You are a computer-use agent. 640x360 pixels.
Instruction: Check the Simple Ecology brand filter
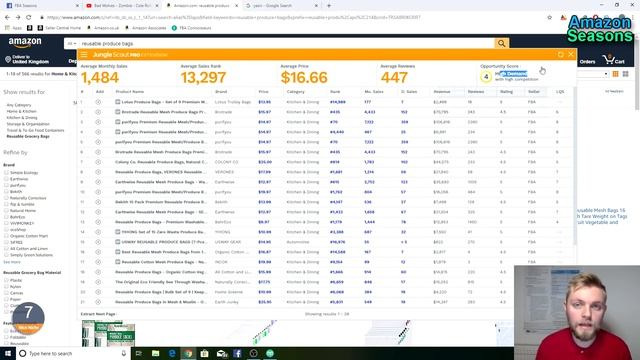pyautogui.click(x=6, y=173)
